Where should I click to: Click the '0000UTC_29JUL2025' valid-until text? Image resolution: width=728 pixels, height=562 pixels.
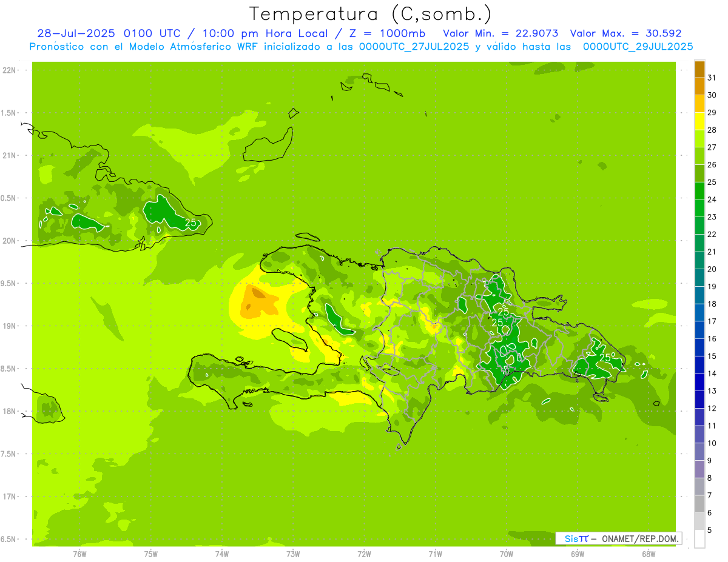click(638, 47)
